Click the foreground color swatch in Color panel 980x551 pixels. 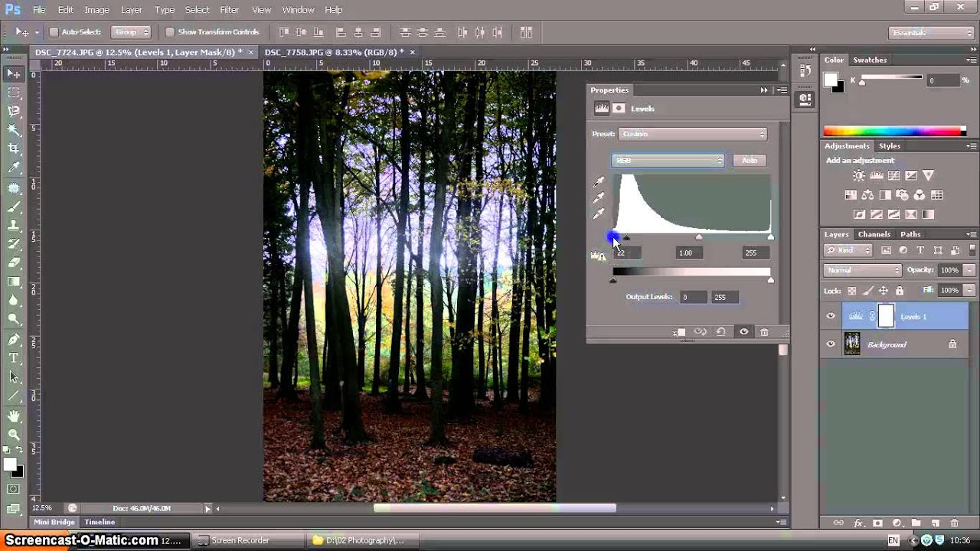tap(830, 80)
